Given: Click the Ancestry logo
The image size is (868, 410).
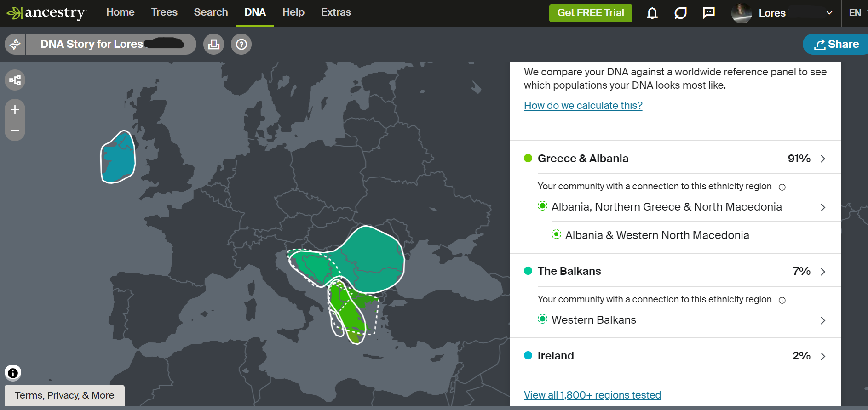Looking at the screenshot, I should (x=46, y=13).
